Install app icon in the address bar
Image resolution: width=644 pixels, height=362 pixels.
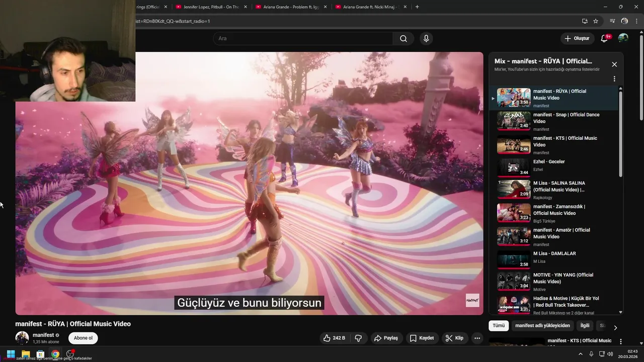(585, 21)
